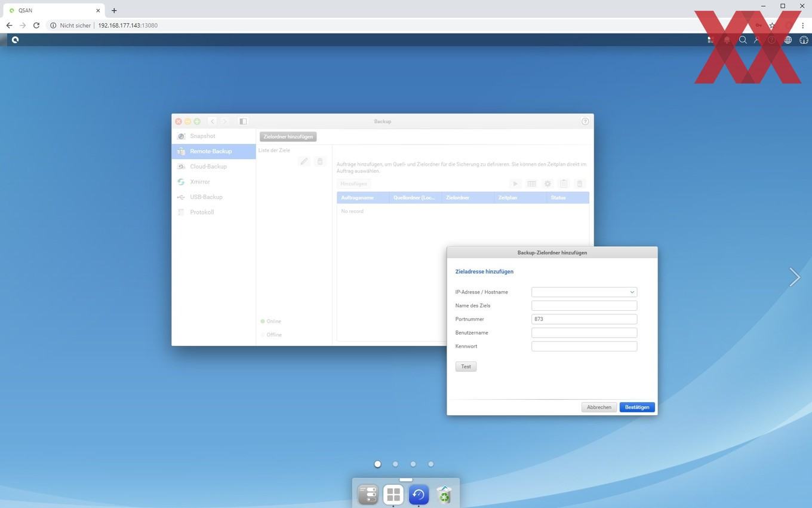Click the Test button in dialog
Screen dimensions: 812x508
466,366
